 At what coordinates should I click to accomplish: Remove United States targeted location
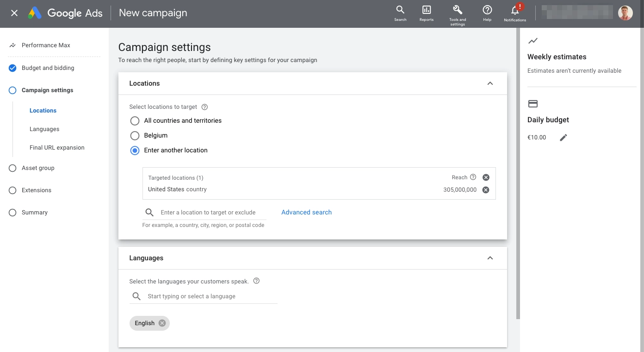[x=486, y=190]
